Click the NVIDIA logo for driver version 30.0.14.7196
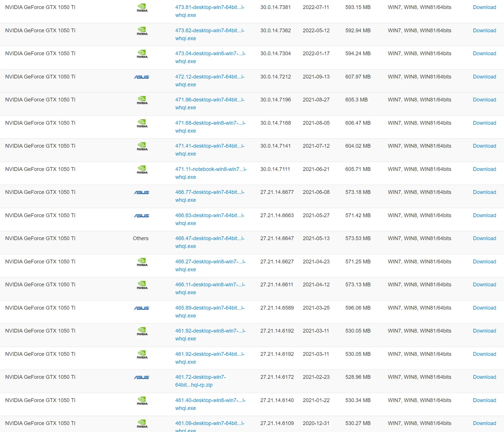The width and height of the screenshot is (504, 432). pyautogui.click(x=142, y=100)
